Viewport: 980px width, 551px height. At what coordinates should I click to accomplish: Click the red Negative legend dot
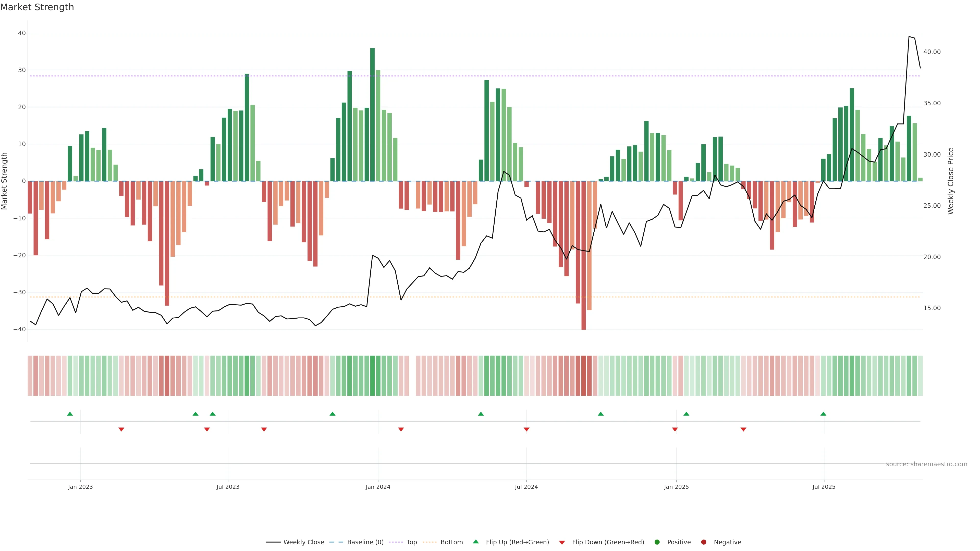coord(703,542)
